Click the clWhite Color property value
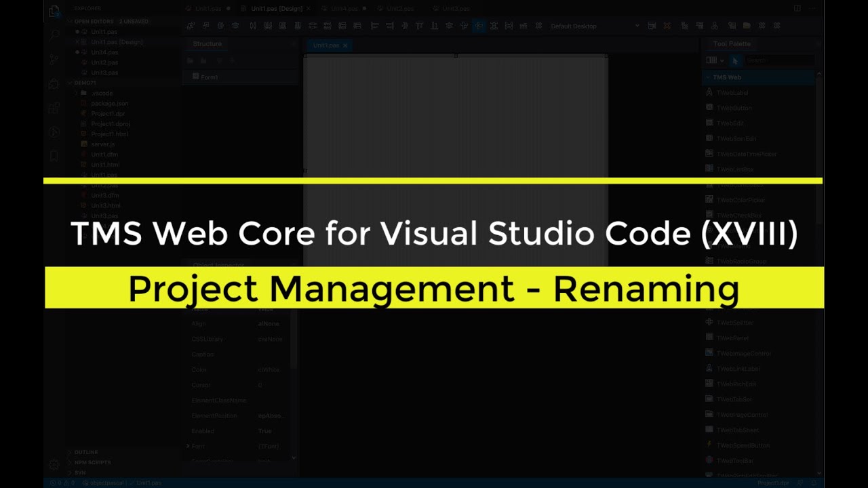 (269, 369)
